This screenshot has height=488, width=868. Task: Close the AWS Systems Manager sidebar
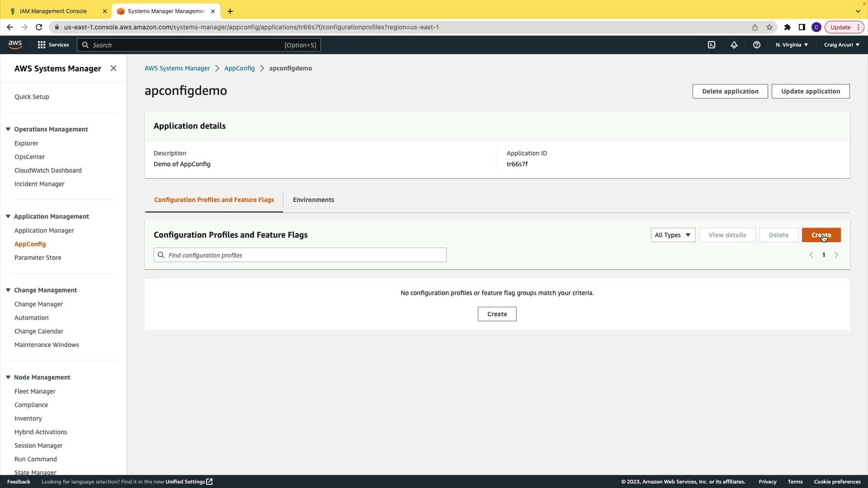coord(113,68)
